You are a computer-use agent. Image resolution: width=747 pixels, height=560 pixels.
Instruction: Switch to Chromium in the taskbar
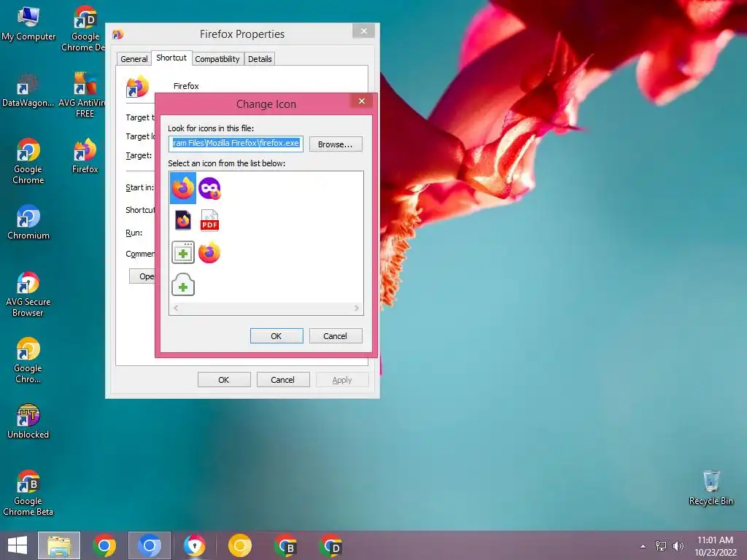point(149,545)
